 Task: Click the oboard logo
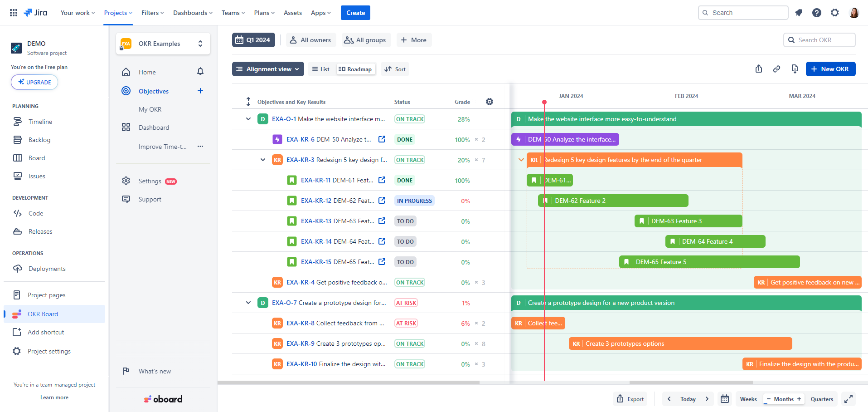pyautogui.click(x=163, y=399)
